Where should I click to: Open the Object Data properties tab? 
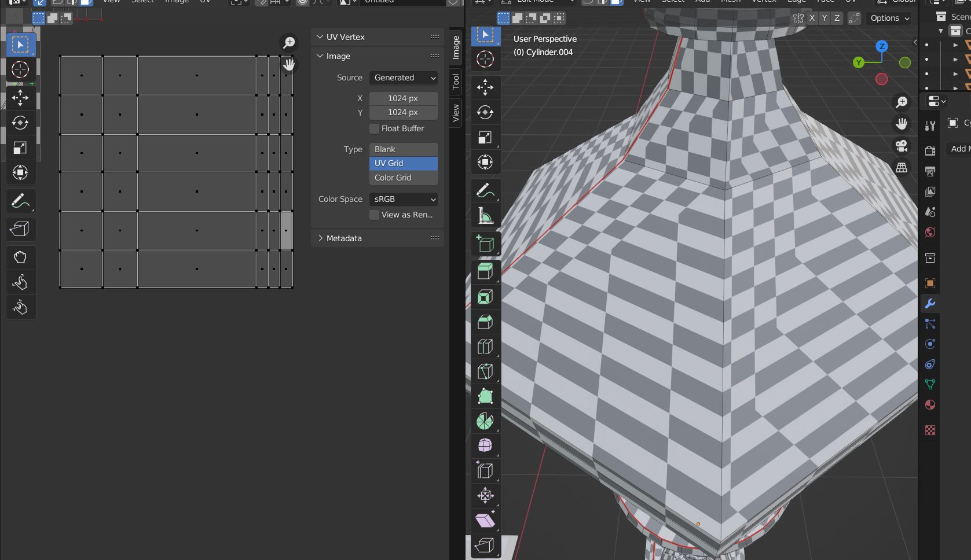point(930,384)
